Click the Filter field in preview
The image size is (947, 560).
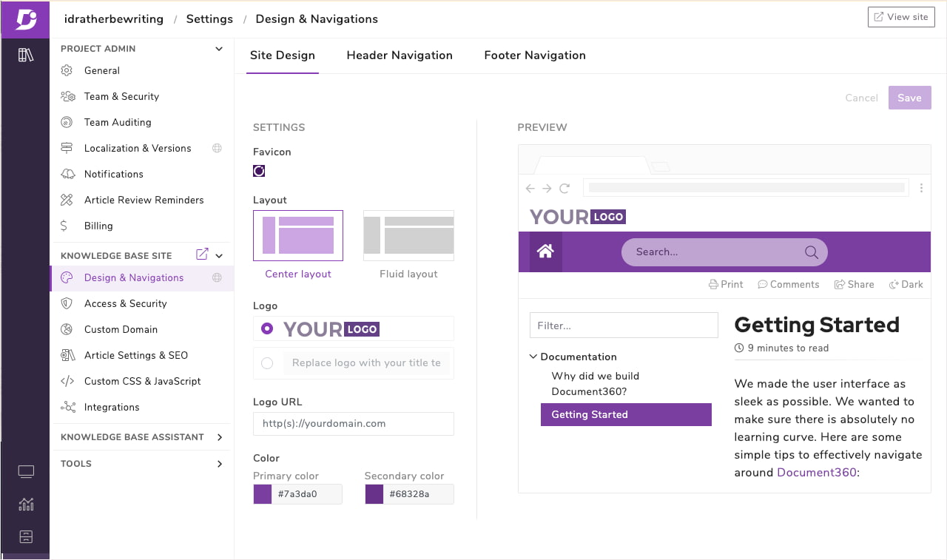[x=624, y=325]
